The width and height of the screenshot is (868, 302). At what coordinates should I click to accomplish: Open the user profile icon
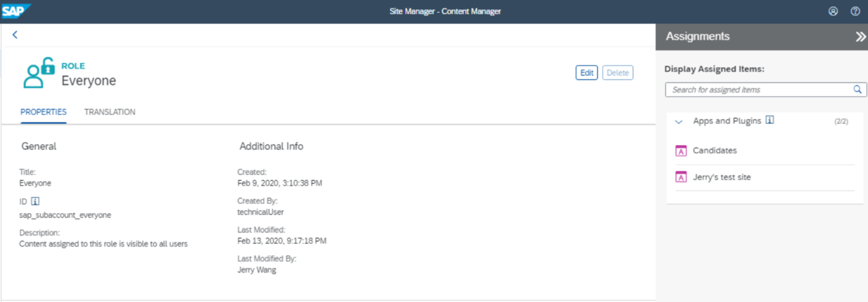pyautogui.click(x=833, y=11)
